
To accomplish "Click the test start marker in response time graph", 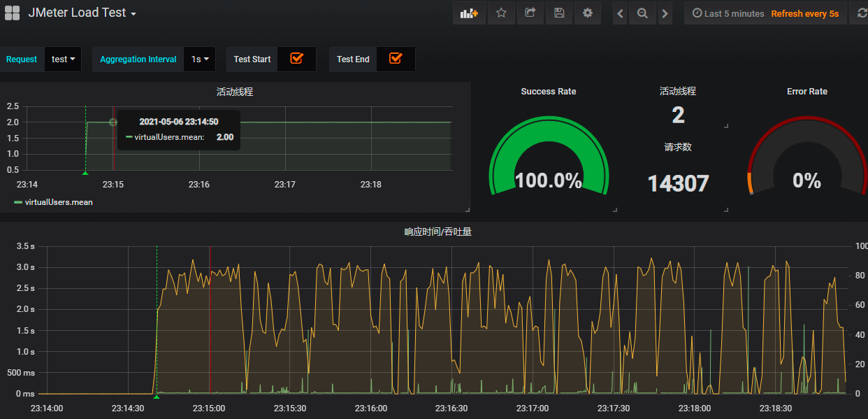I will click(x=157, y=396).
